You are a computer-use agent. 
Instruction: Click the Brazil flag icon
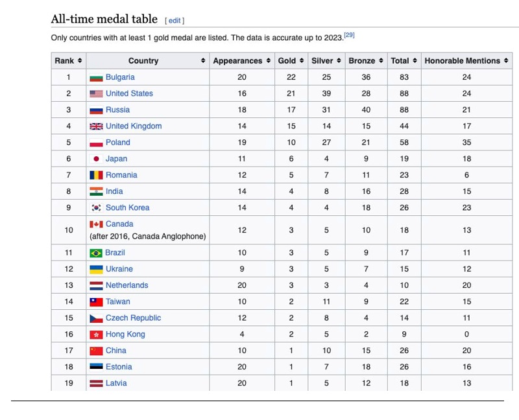pos(96,253)
